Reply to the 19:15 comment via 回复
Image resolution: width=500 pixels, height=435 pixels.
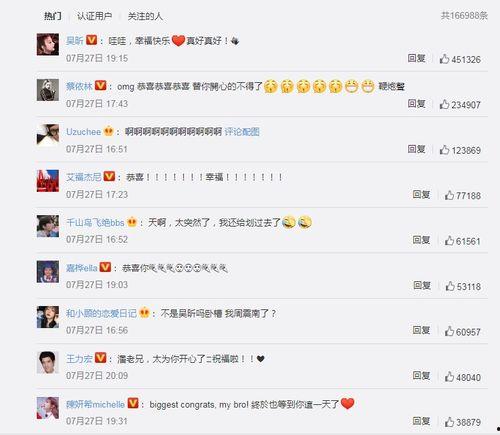click(416, 58)
